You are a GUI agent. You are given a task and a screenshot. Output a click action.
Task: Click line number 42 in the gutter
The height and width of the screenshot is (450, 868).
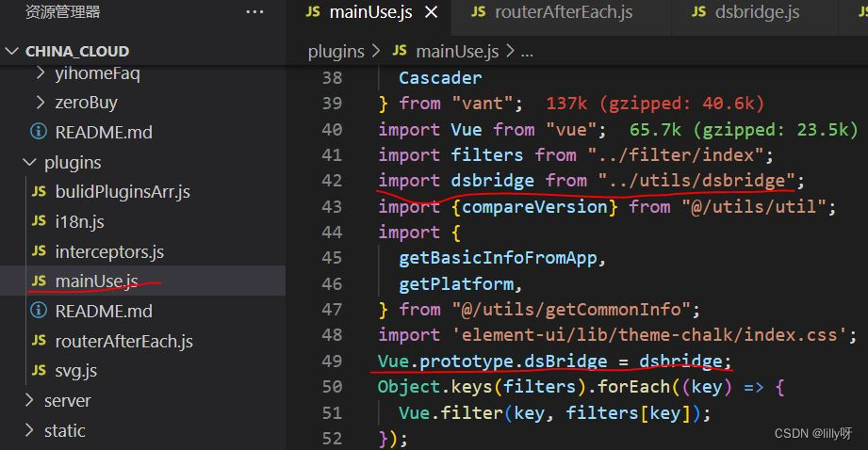coord(332,181)
